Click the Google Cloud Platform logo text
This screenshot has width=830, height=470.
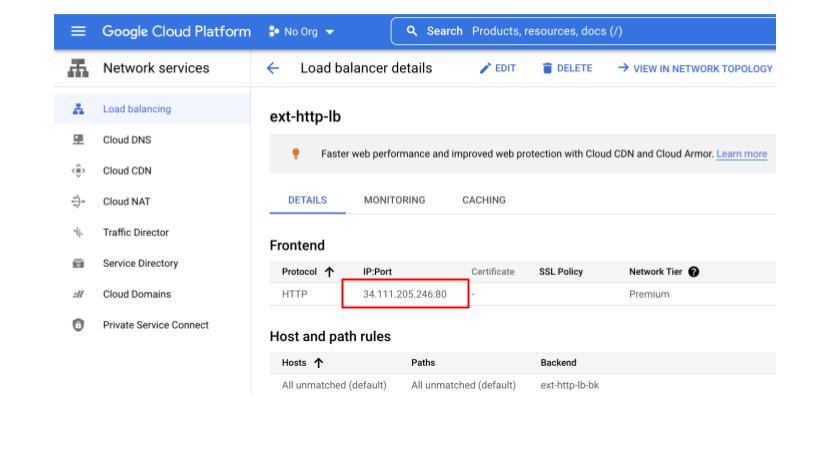click(x=176, y=31)
